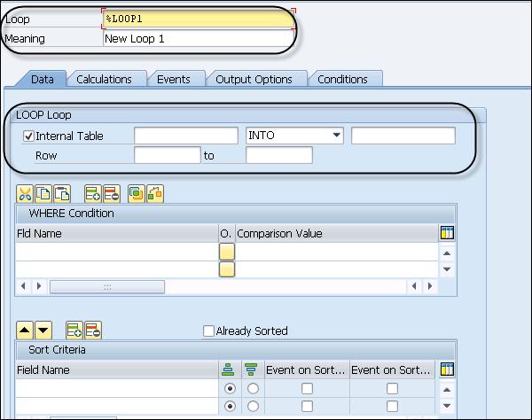Open the Output Options tab
The image size is (532, 420).
pos(254,79)
